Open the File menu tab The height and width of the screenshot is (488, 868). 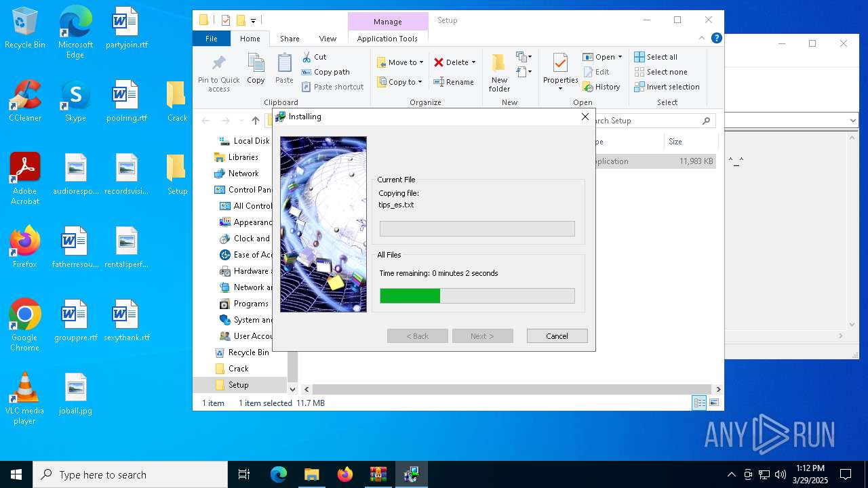(212, 39)
